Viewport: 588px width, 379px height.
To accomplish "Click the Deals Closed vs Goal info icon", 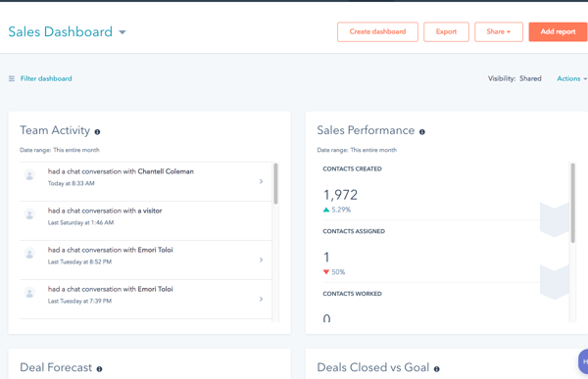I will tap(437, 369).
